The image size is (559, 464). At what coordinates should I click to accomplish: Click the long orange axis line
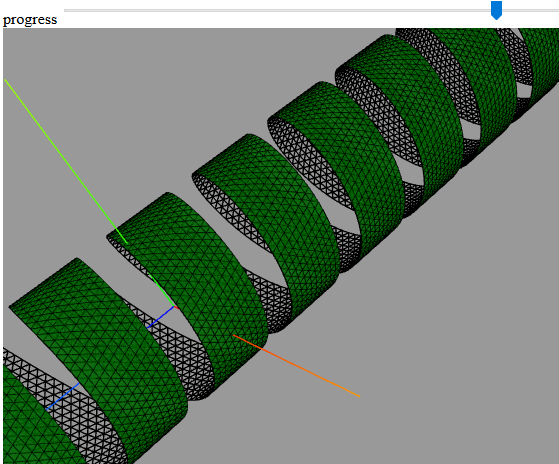point(296,366)
